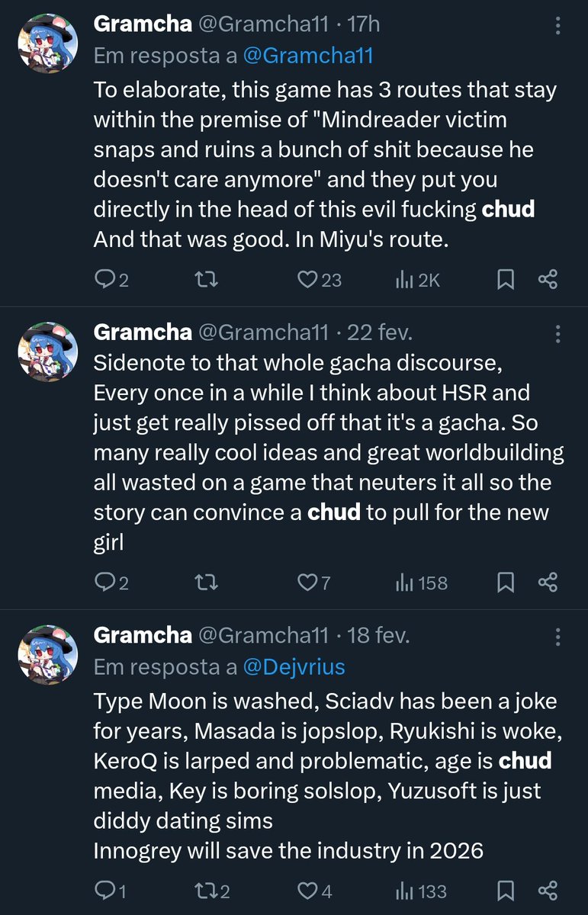588x915 pixels.
Task: Open Gramcha's avatar on the HSR tweet
Action: pos(48,352)
